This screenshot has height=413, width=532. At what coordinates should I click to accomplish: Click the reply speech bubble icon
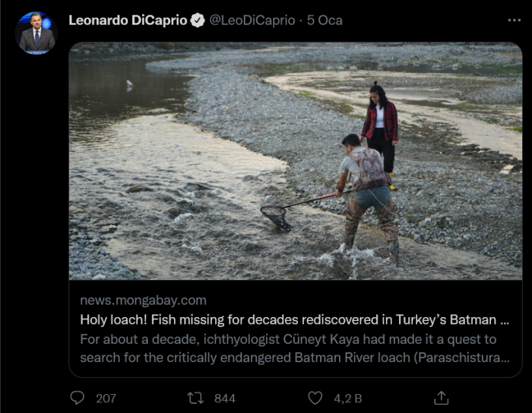[x=78, y=398]
